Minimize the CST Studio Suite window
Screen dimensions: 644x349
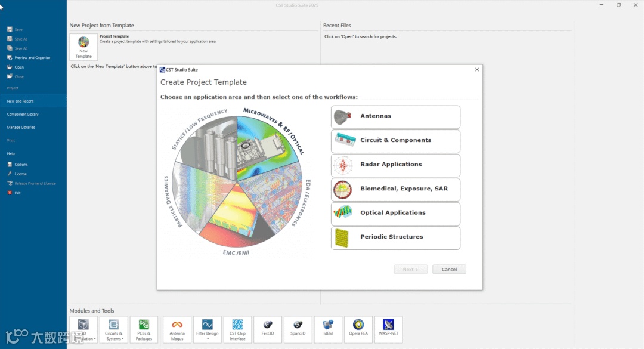coord(601,5)
